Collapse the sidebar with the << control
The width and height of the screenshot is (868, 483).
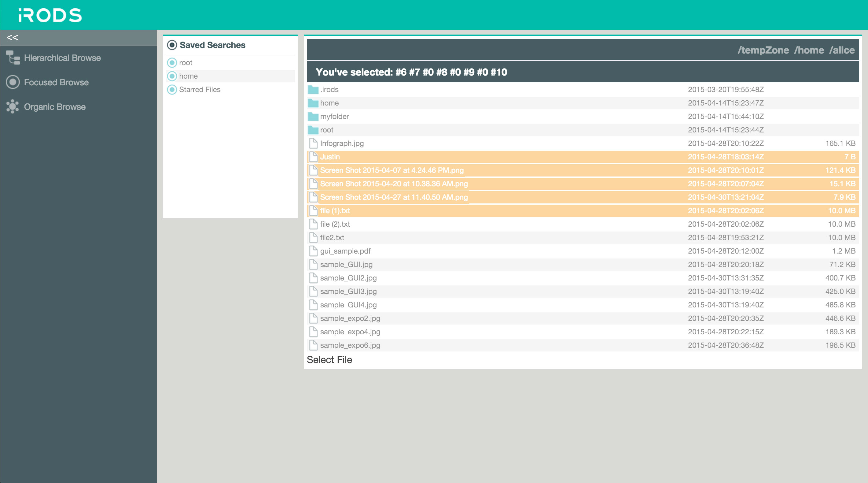coord(12,37)
